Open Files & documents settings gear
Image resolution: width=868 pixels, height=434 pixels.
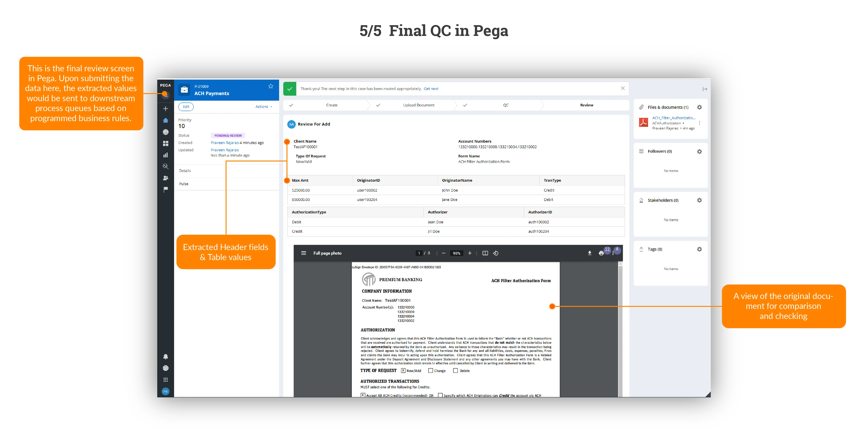699,107
